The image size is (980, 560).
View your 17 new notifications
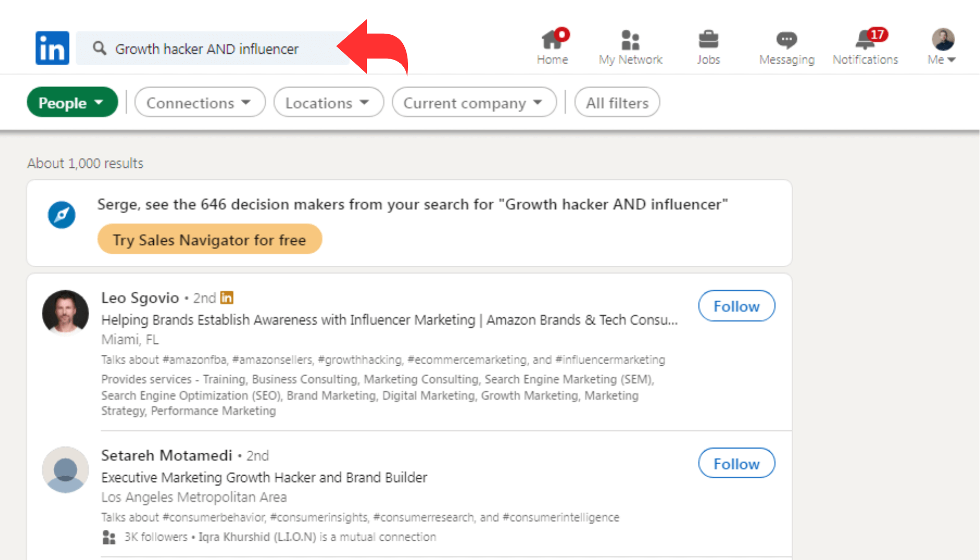(864, 46)
